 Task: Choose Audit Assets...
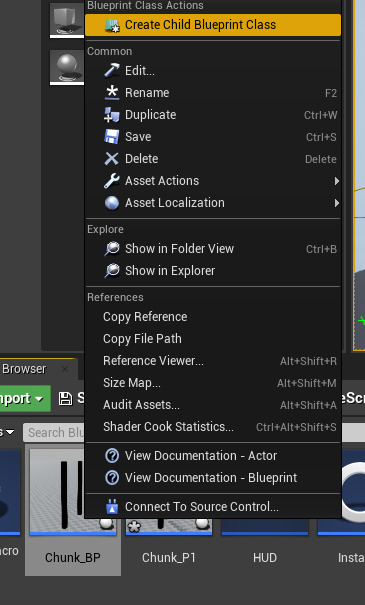tap(213, 405)
